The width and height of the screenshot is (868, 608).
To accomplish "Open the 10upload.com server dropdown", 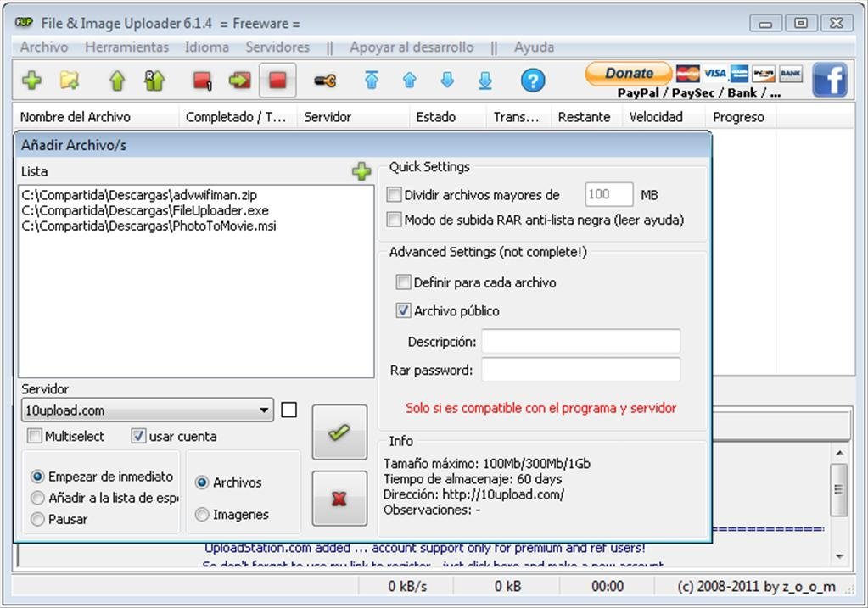I will (x=148, y=410).
